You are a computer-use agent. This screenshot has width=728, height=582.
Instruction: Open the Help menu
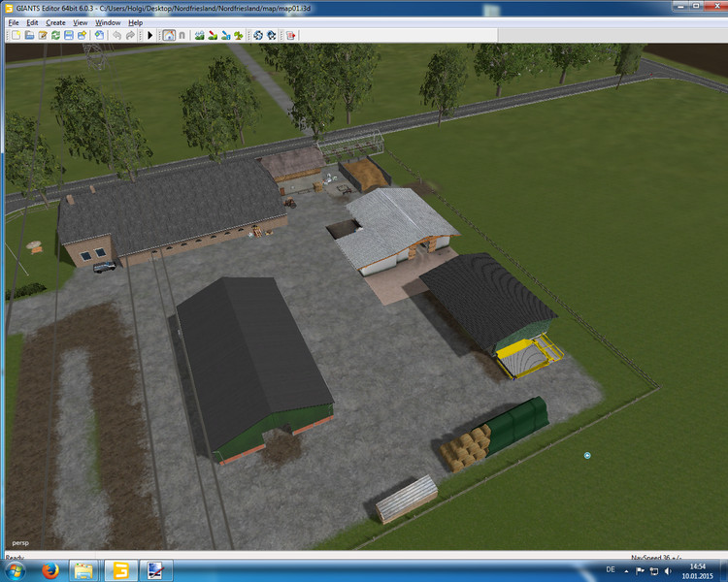[x=135, y=22]
